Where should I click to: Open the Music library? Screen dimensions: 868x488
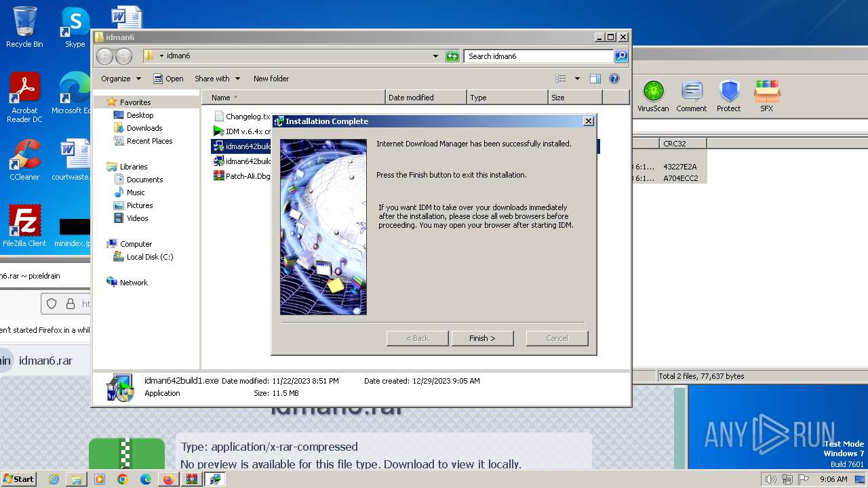tap(136, 192)
